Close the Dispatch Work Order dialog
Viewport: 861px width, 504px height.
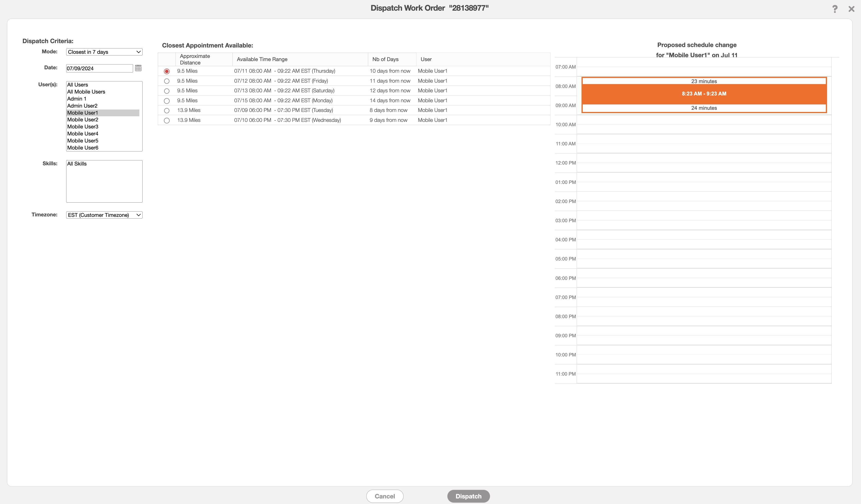[x=851, y=9]
